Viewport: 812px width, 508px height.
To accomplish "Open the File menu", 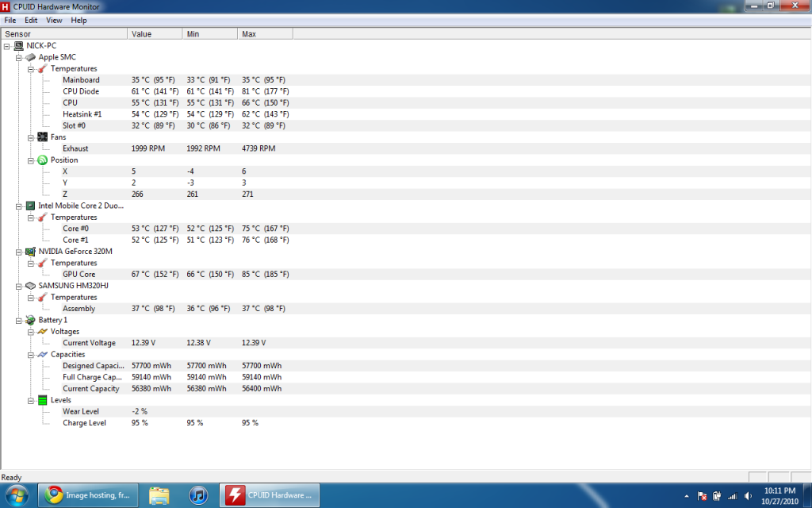I will pos(10,20).
